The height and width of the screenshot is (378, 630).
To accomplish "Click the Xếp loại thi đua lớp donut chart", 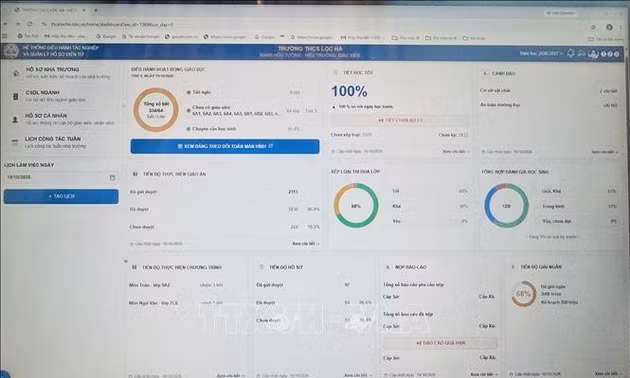I will (356, 206).
